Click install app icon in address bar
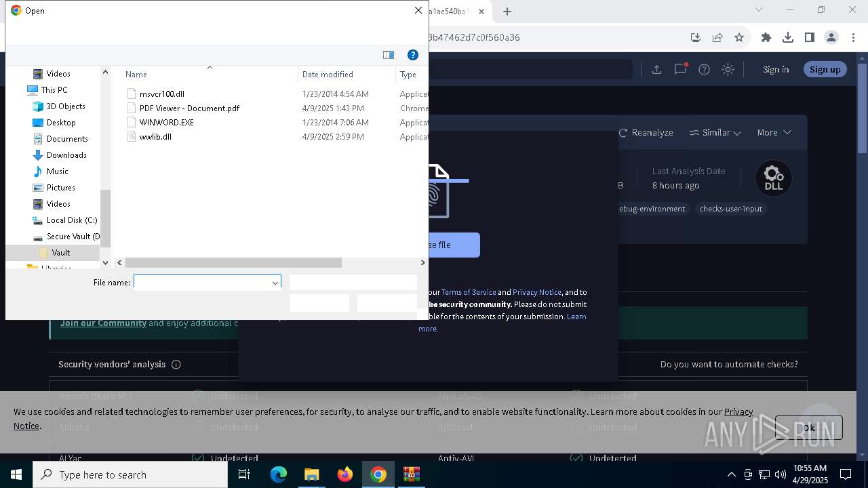This screenshot has height=488, width=868. [x=695, y=37]
